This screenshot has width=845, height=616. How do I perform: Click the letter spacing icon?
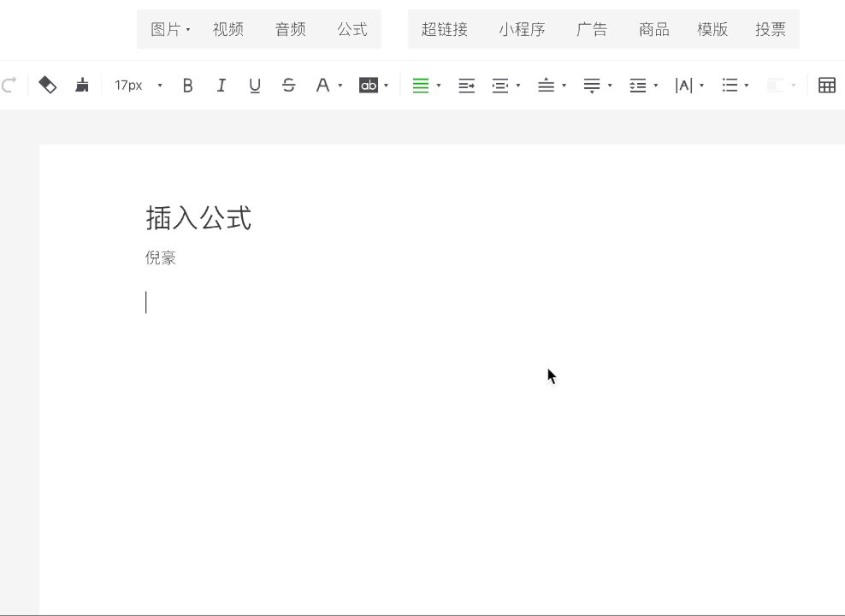(684, 85)
